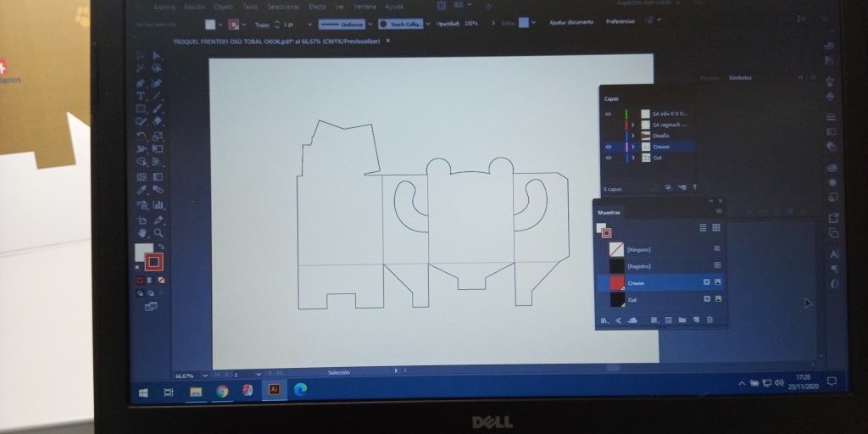This screenshot has height=434, width=868.
Task: Select the red Crease swatch
Action: coord(617,281)
